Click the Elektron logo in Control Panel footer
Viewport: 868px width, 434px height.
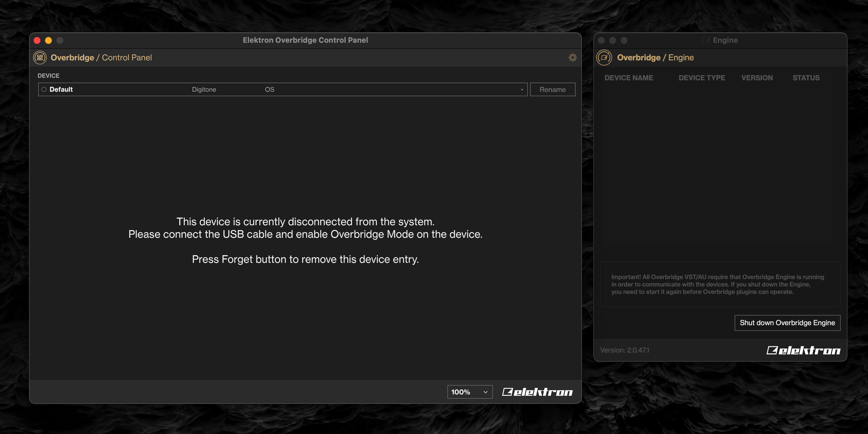point(537,392)
